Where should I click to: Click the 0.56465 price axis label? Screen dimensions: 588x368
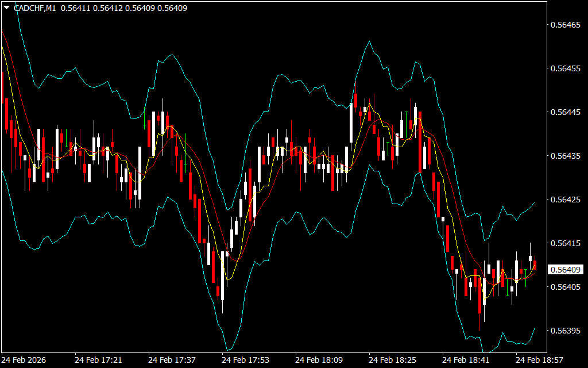tap(565, 25)
